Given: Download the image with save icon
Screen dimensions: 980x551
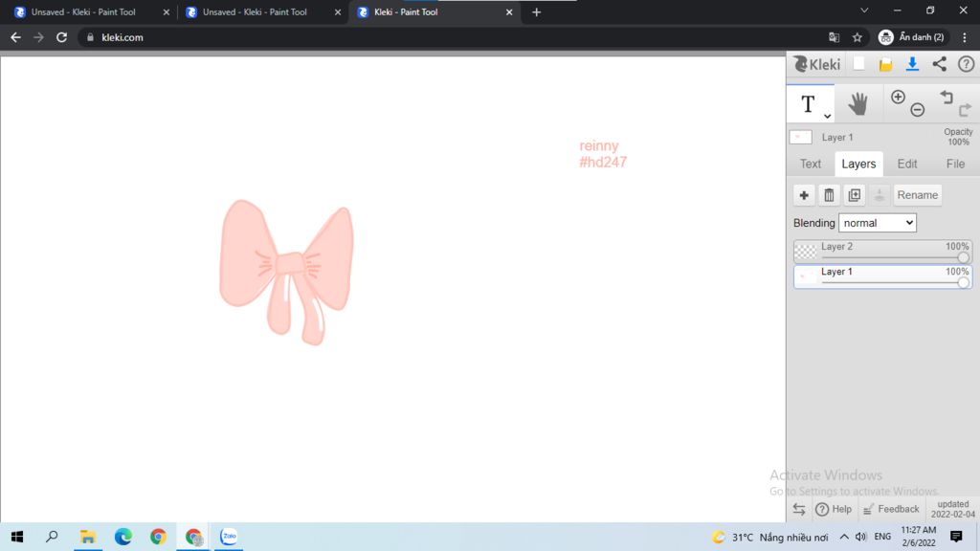Looking at the screenshot, I should coord(912,64).
